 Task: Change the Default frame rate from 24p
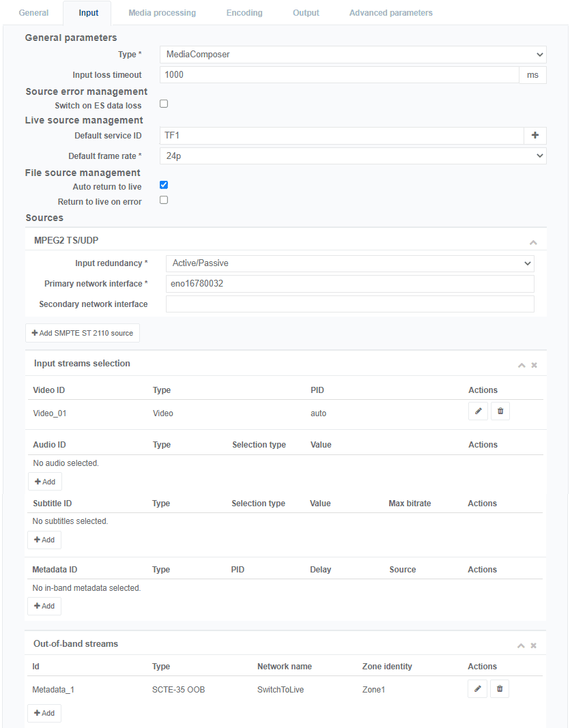[352, 156]
